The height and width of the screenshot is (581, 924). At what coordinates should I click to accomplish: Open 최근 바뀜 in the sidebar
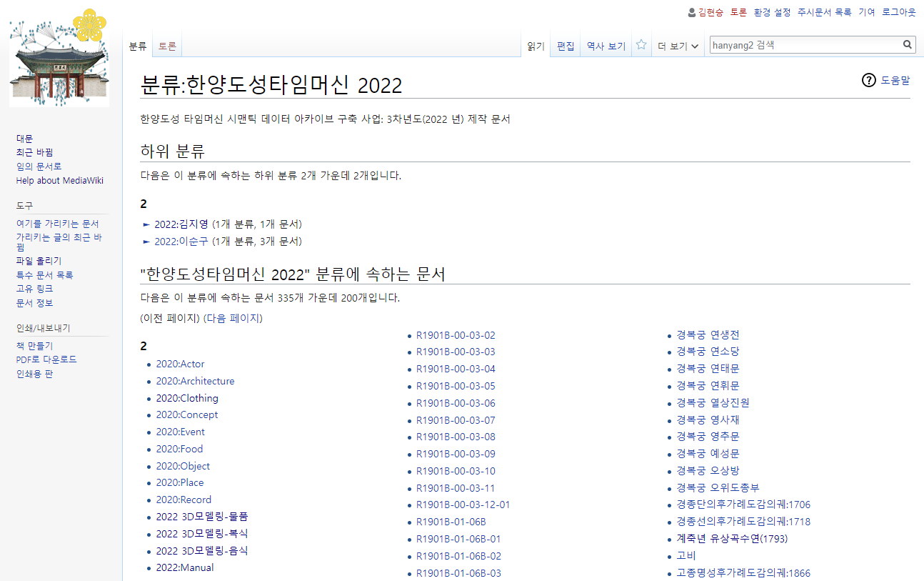click(34, 152)
